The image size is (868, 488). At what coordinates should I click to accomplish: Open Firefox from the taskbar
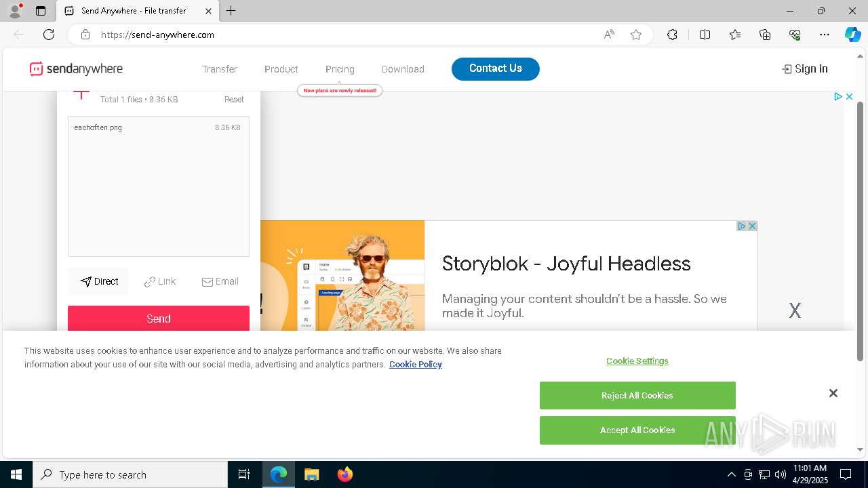point(344,474)
